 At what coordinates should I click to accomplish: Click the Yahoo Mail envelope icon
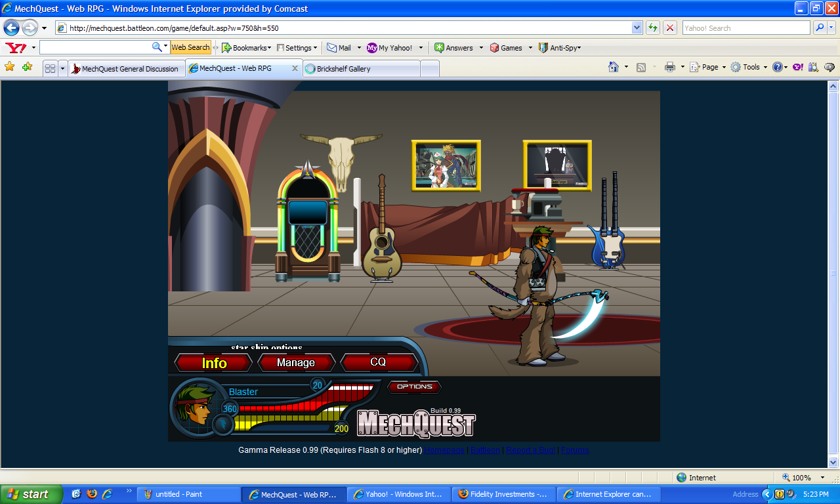click(332, 48)
